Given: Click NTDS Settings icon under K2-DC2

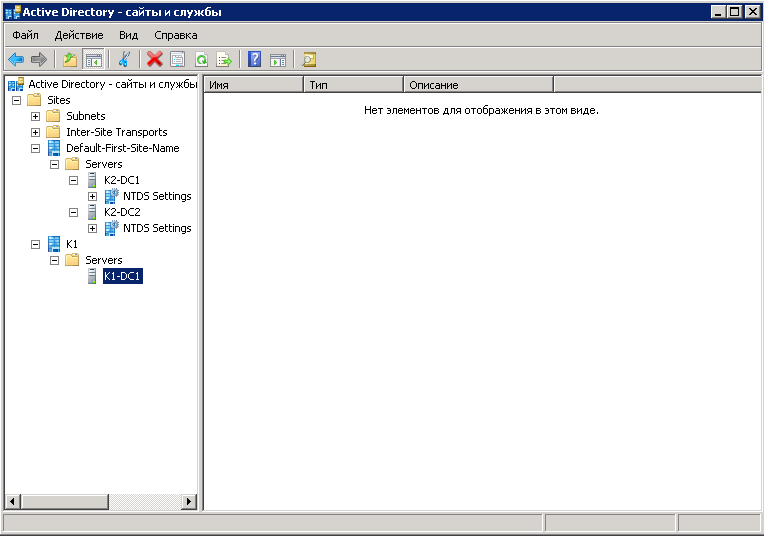Looking at the screenshot, I should 112,228.
